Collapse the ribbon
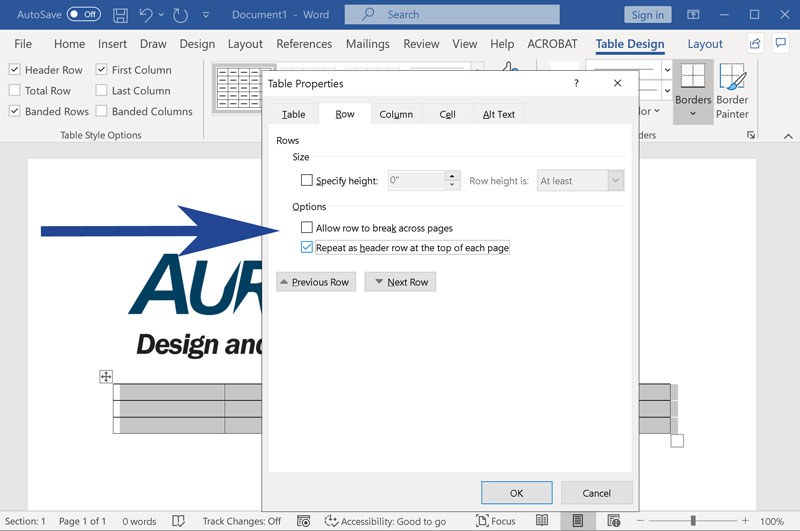The height and width of the screenshot is (531, 800). (x=788, y=136)
